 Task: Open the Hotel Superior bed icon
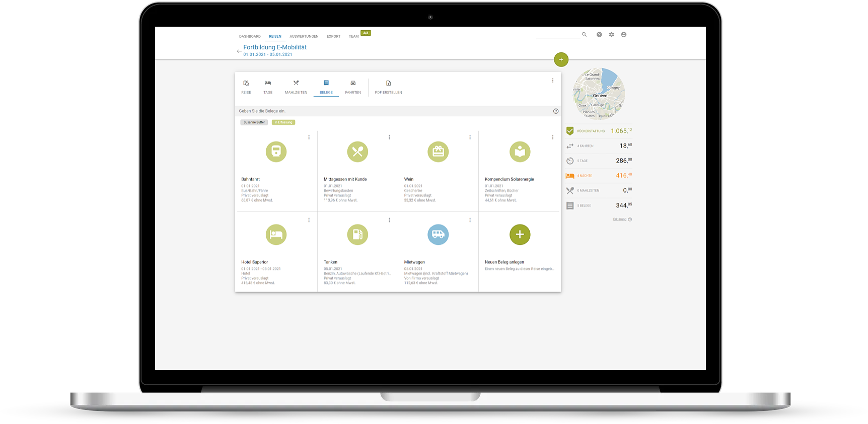tap(276, 235)
